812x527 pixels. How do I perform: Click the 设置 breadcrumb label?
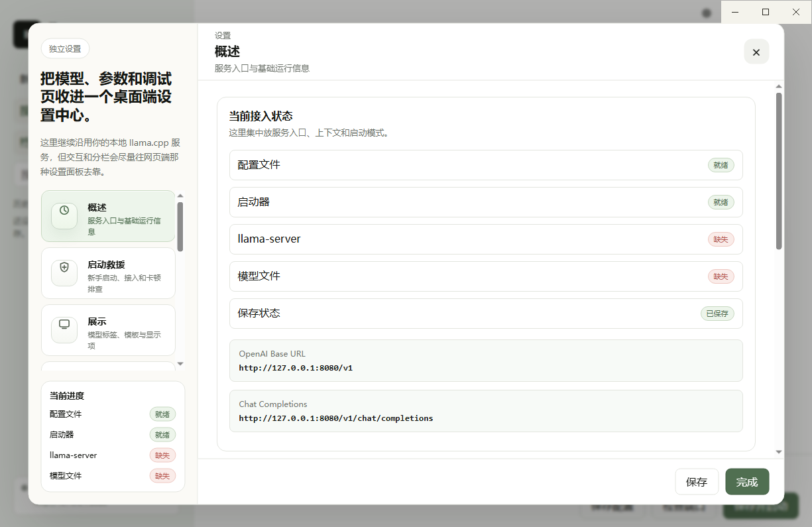223,36
